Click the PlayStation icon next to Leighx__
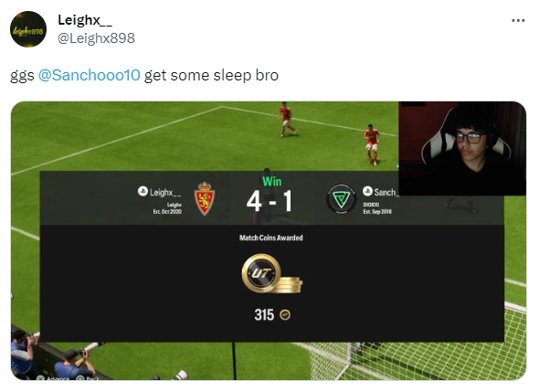Screen dimensions: 539x392 point(143,191)
